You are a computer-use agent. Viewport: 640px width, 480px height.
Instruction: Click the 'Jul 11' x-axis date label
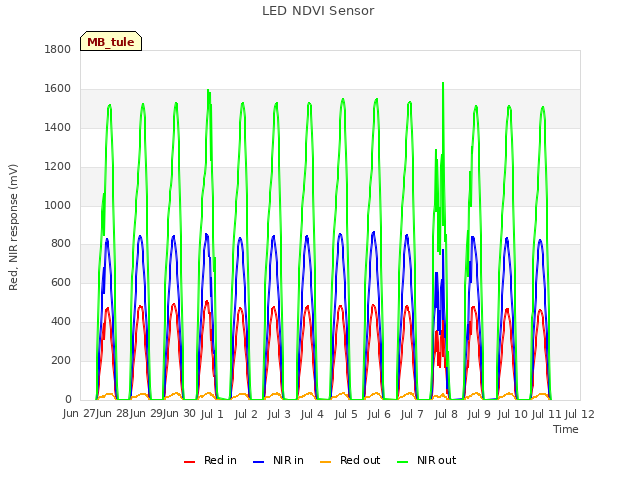[546, 414]
